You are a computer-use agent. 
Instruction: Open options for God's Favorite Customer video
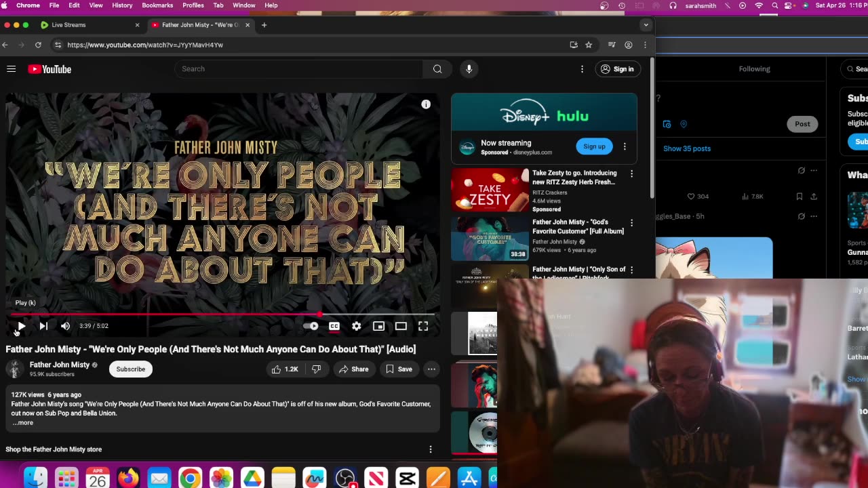point(631,223)
